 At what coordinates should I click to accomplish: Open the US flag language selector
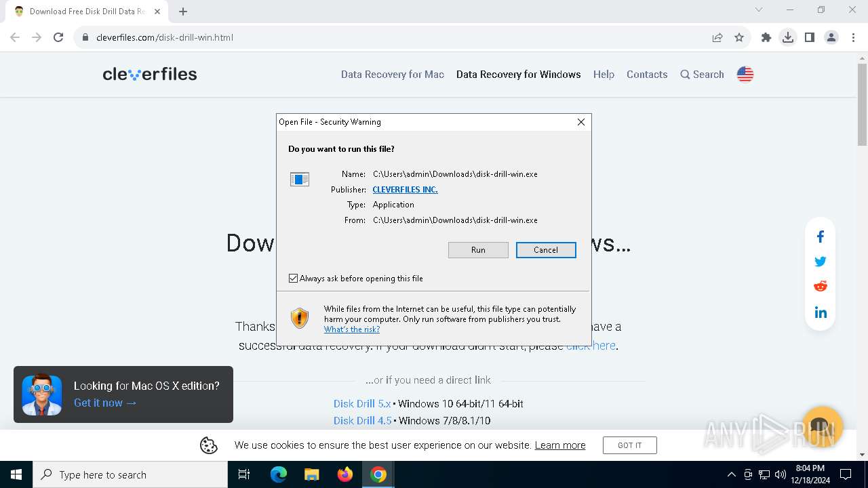745,75
